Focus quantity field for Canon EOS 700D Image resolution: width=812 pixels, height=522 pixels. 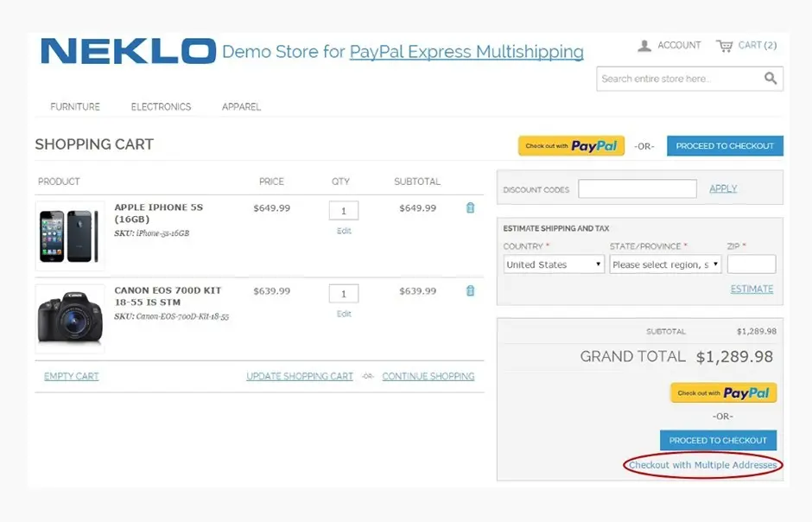pyautogui.click(x=344, y=294)
